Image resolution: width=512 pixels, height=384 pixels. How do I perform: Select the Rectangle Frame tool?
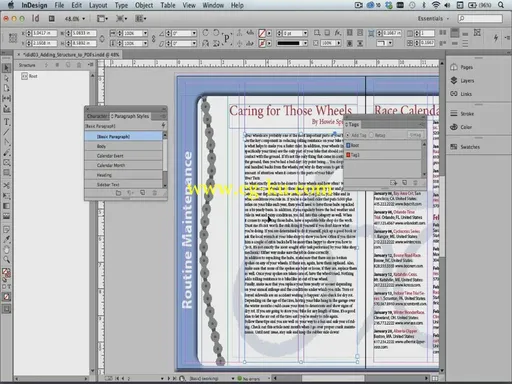click(x=6, y=163)
